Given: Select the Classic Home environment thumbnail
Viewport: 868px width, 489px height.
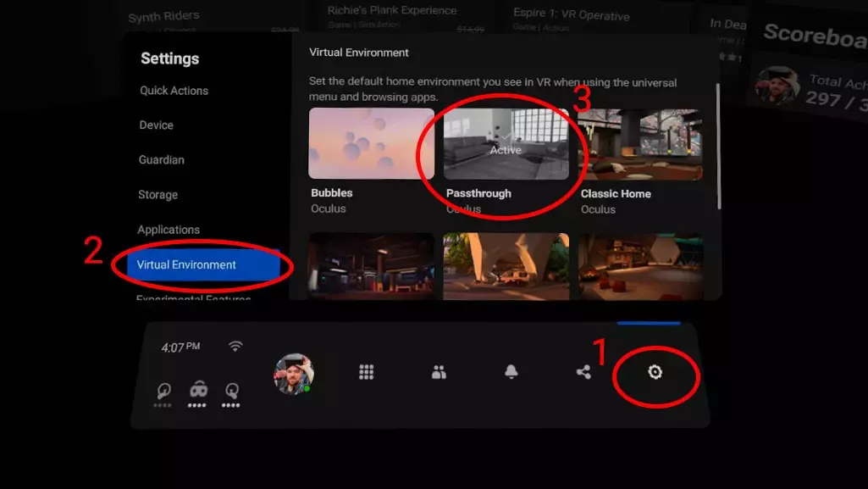Looking at the screenshot, I should (640, 145).
